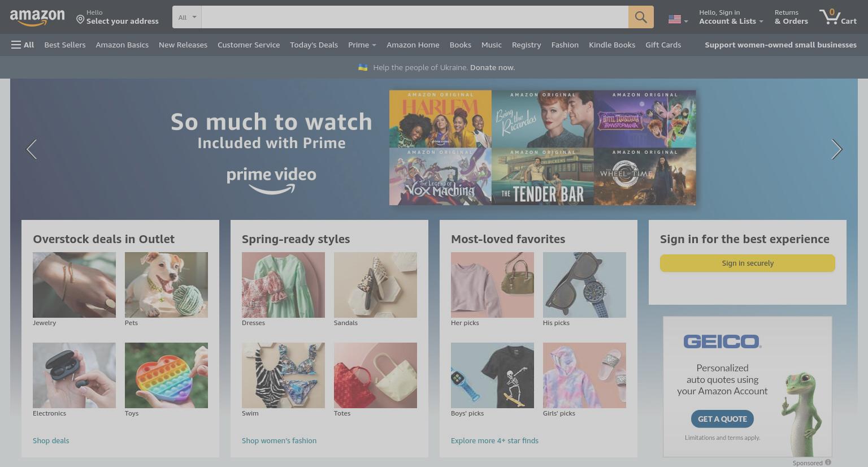Viewport: 868px width, 467px height.
Task: Go to Customer Service
Action: pyautogui.click(x=249, y=45)
